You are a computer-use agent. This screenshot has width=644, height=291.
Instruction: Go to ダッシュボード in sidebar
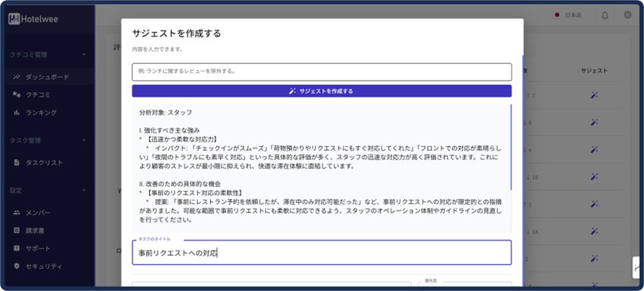click(x=47, y=77)
